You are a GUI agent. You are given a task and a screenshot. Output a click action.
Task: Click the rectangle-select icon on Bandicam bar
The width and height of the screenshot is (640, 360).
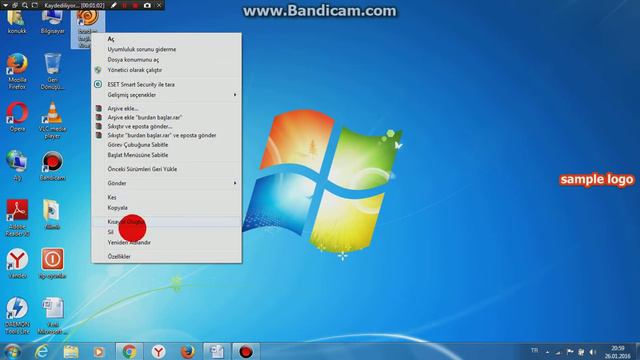pos(35,5)
